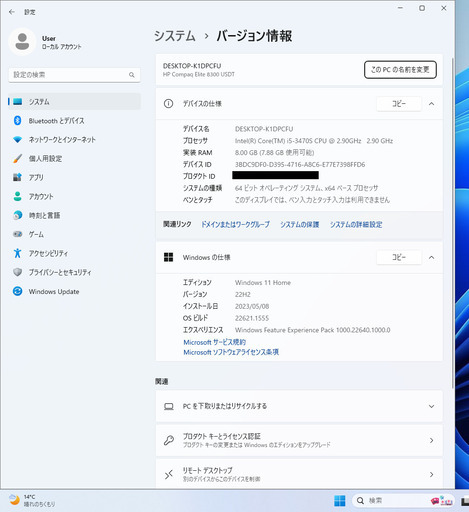Click key icon of プロダクト キーとライセンス認証
The width and height of the screenshot is (469, 512).
click(169, 440)
